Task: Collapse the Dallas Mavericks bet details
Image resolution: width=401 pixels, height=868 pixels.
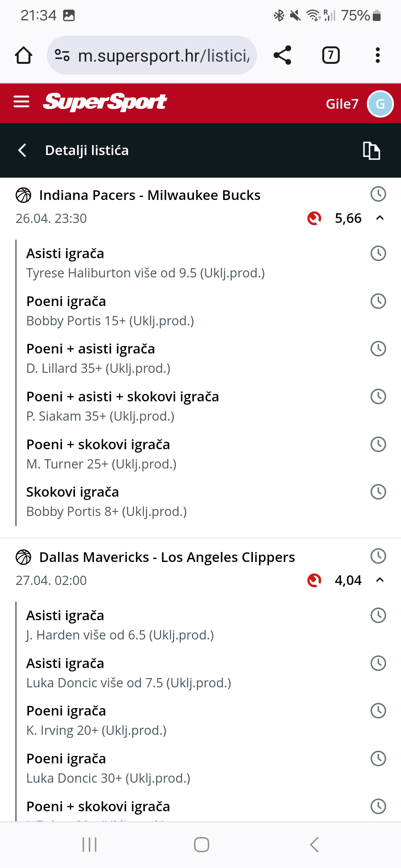Action: click(x=380, y=580)
